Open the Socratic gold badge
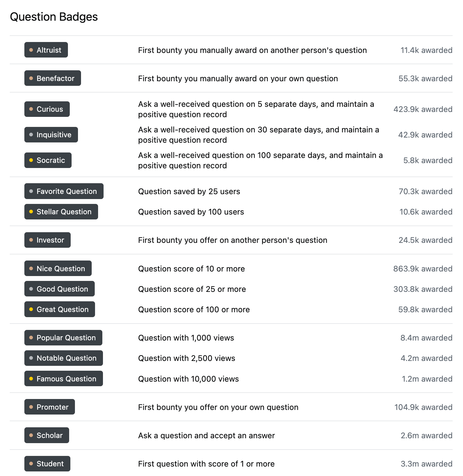The width and height of the screenshot is (463, 476). coord(48,160)
